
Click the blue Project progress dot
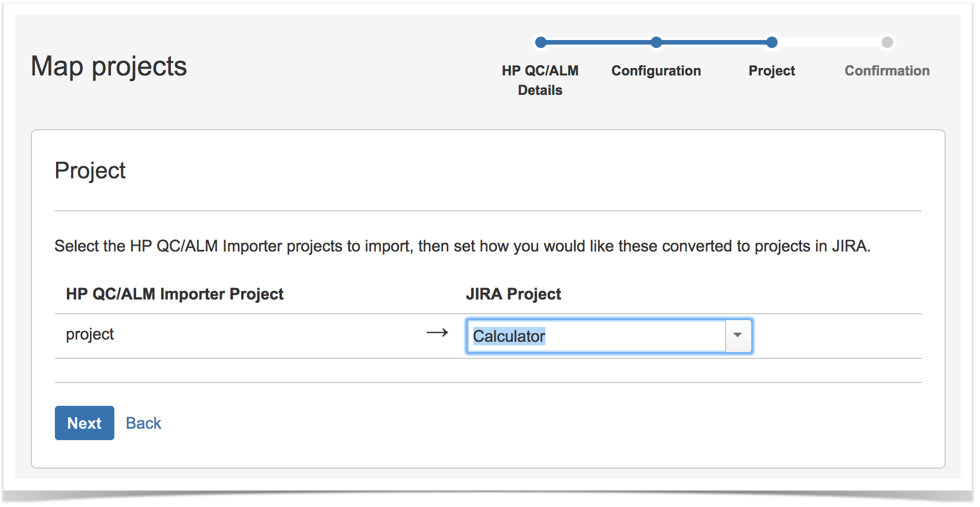coord(772,42)
